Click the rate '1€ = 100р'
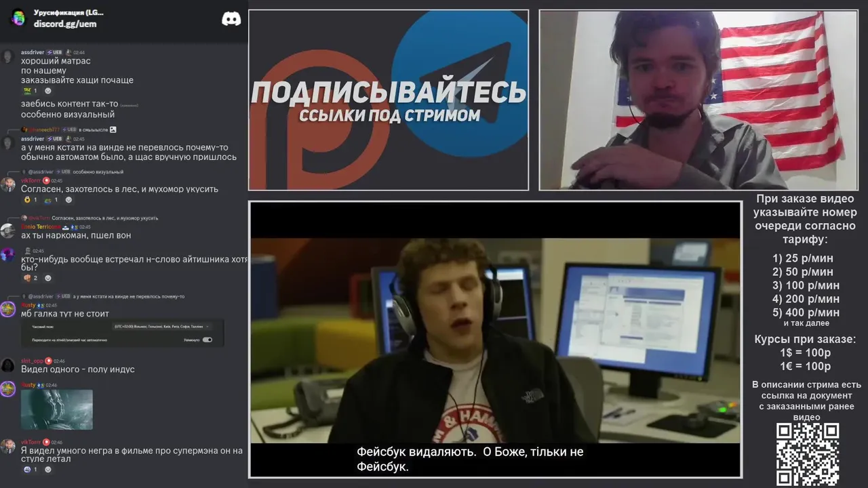The image size is (868, 488). [x=806, y=367]
